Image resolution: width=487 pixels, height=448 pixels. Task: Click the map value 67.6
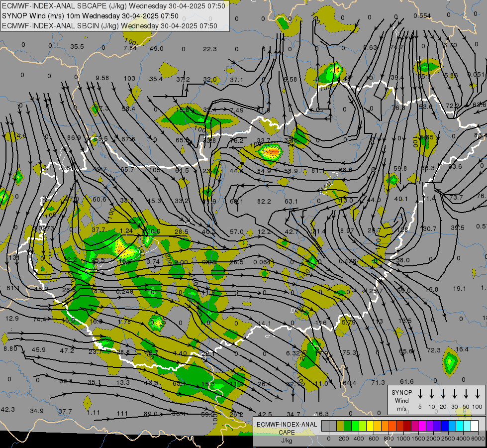[128, 139]
